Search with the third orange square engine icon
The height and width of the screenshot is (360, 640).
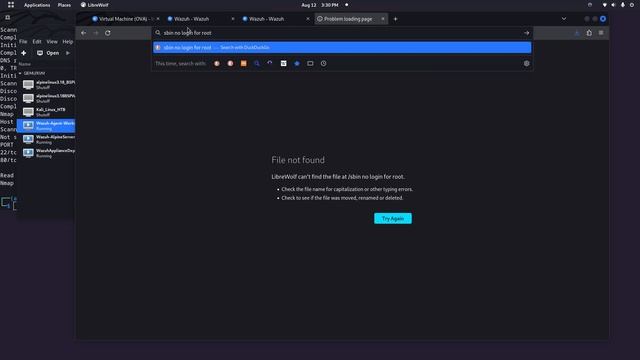click(244, 64)
